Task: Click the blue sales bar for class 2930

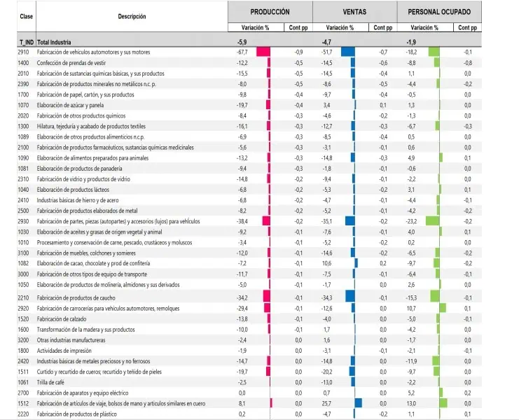Action: click(350, 222)
